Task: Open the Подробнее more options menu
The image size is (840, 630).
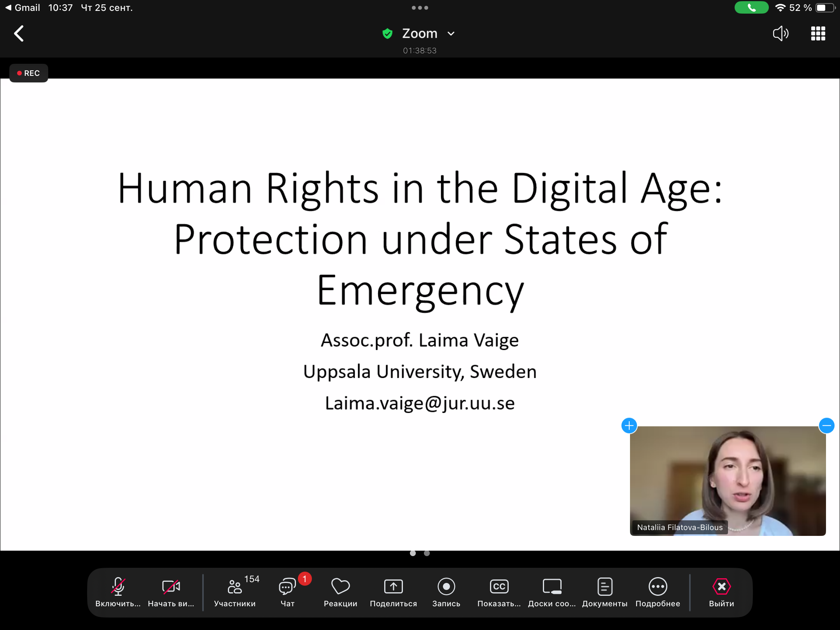Action: point(658,591)
